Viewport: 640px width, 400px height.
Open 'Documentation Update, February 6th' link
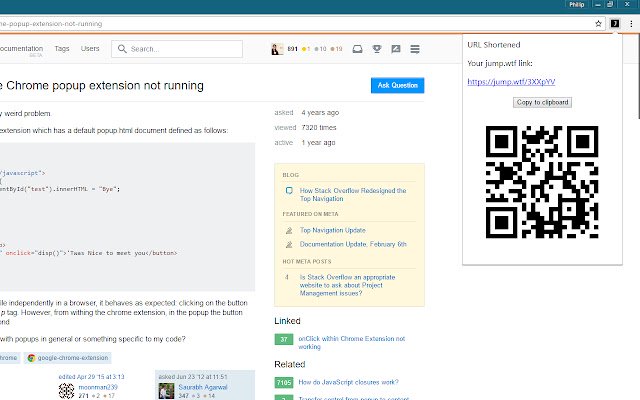click(353, 244)
